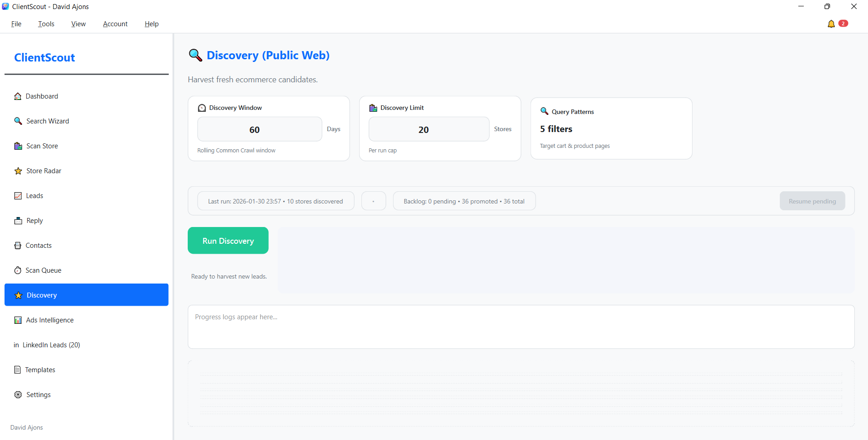The width and height of the screenshot is (868, 440).
Task: Click the Ads Intelligence bar chart icon
Action: tap(18, 320)
